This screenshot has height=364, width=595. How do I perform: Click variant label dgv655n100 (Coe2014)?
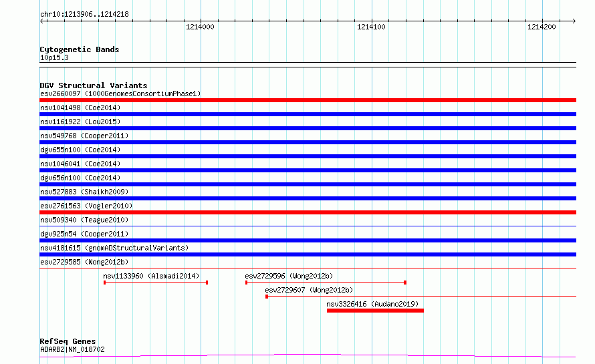[x=80, y=150]
